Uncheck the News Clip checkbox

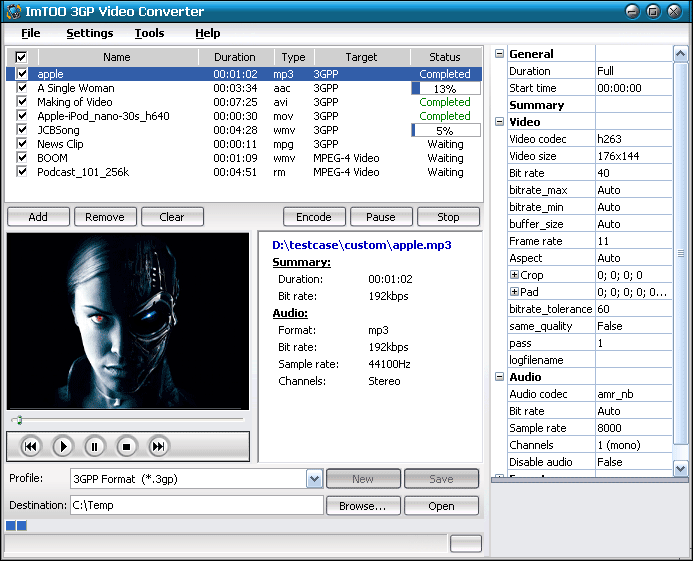(x=22, y=144)
